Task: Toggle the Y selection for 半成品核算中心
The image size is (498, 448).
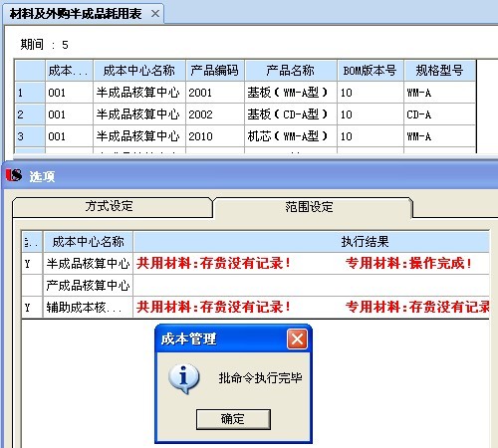Action: [x=32, y=264]
